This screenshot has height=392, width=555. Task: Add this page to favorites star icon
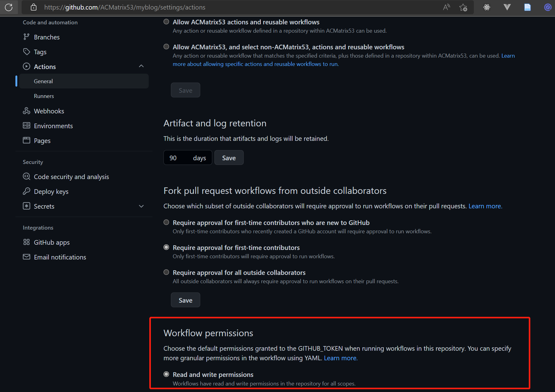tap(463, 7)
